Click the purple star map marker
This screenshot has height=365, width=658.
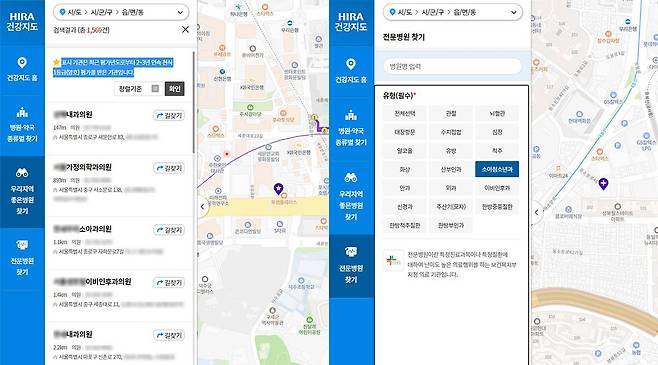(278, 189)
